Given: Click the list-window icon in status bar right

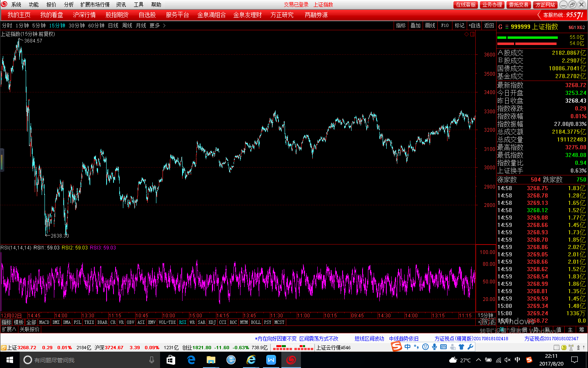Looking at the screenshot, I should click(x=557, y=348).
